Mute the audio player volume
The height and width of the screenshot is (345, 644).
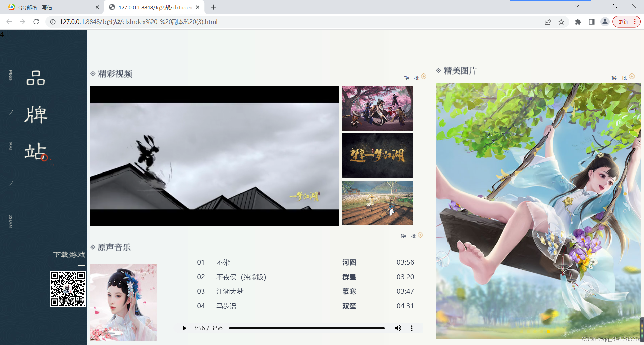click(398, 328)
